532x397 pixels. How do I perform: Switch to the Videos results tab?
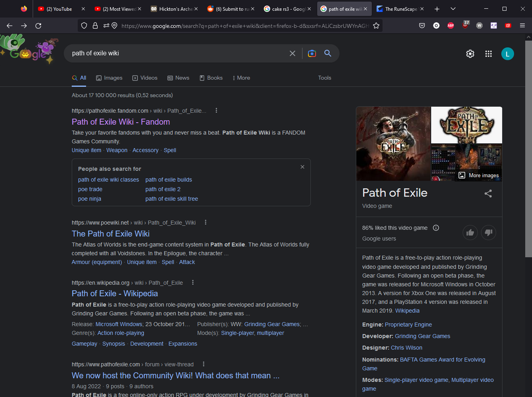click(x=145, y=78)
